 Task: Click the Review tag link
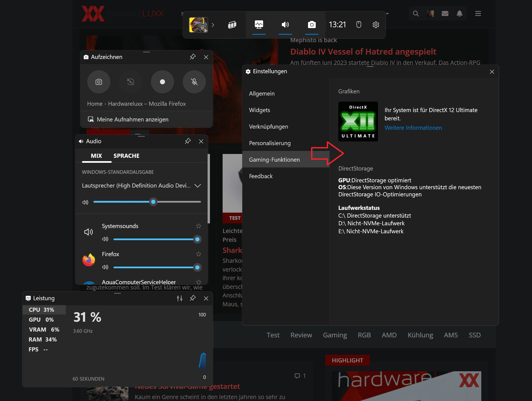(301, 335)
